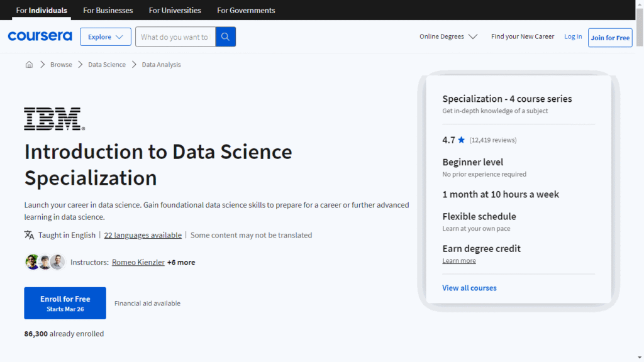Screen dimensions: 644x362
Task: Open Data Analysis breadcrumb link
Action: 161,65
